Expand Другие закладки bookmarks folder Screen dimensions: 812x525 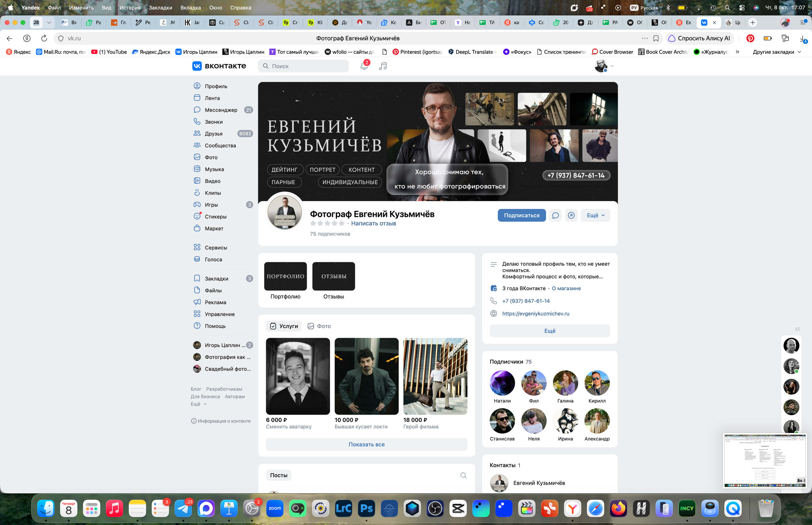pos(776,52)
